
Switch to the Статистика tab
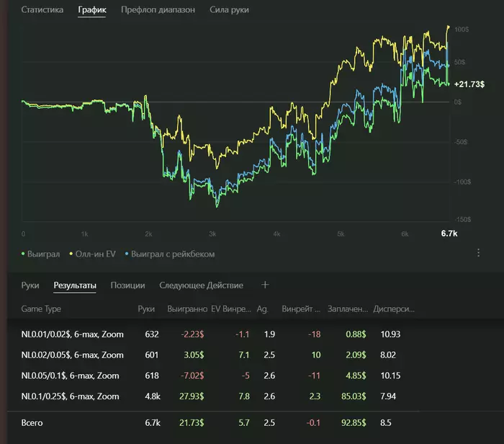coord(42,10)
